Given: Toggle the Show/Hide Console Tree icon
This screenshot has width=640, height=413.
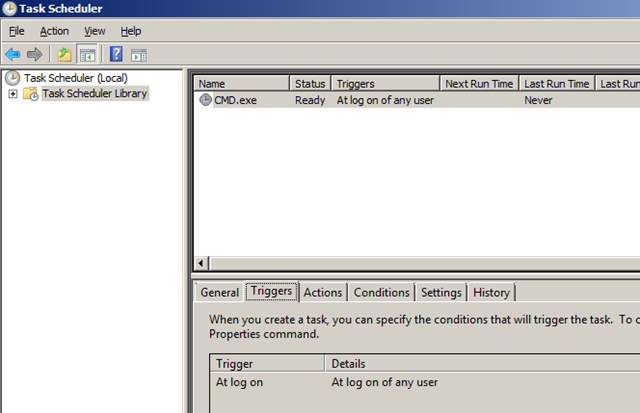Looking at the screenshot, I should (x=87, y=54).
